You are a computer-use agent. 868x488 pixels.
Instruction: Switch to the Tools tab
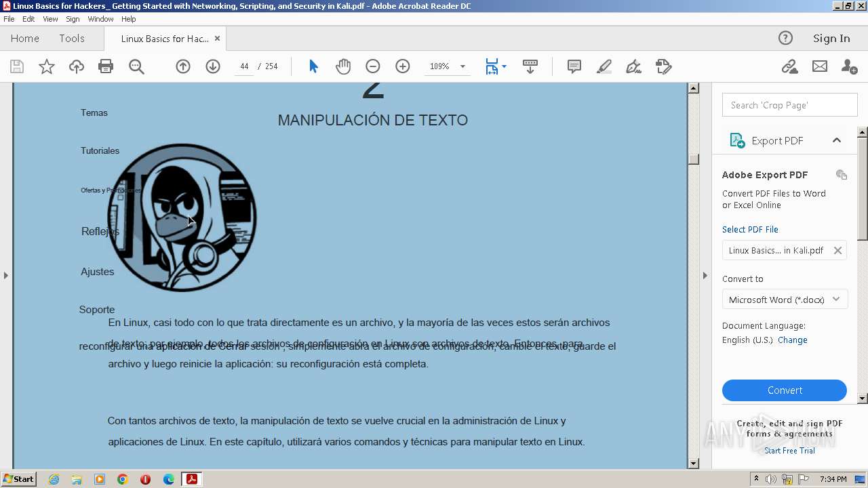point(72,39)
